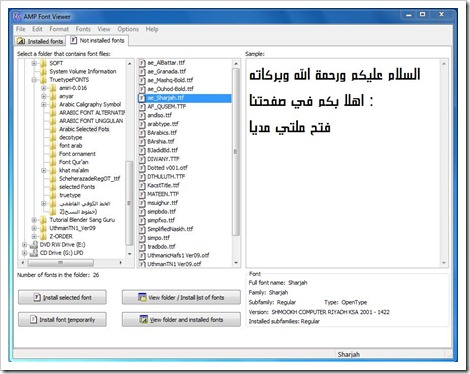Image resolution: width=470 pixels, height=374 pixels.
Task: Expand the SOFT folder node
Action: pos(34,63)
